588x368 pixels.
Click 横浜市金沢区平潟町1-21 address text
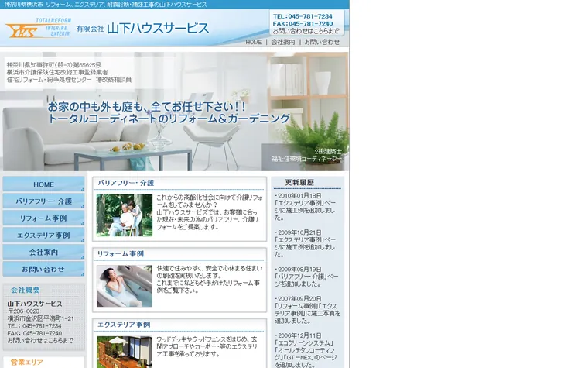pyautogui.click(x=40, y=318)
